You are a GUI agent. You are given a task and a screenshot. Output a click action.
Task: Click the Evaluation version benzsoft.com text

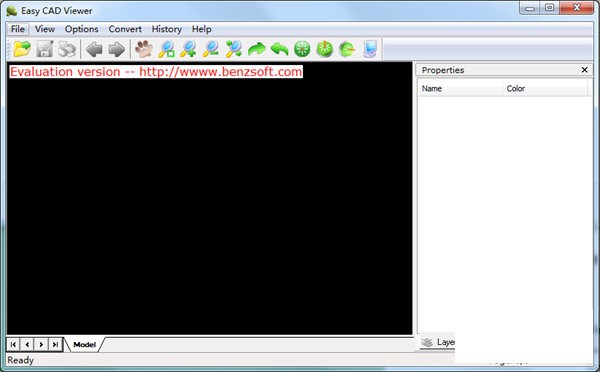coord(156,72)
